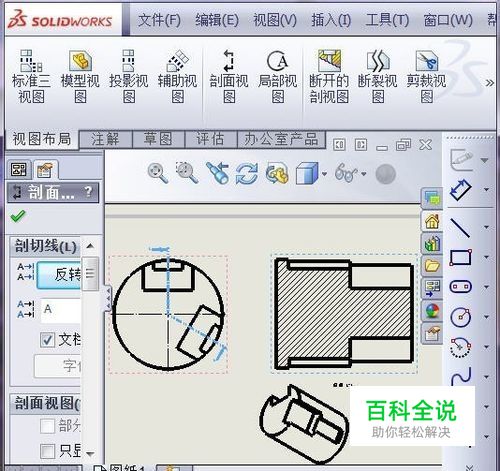Select the hatched section view in drawing
The width and height of the screenshot is (500, 471).
click(344, 314)
